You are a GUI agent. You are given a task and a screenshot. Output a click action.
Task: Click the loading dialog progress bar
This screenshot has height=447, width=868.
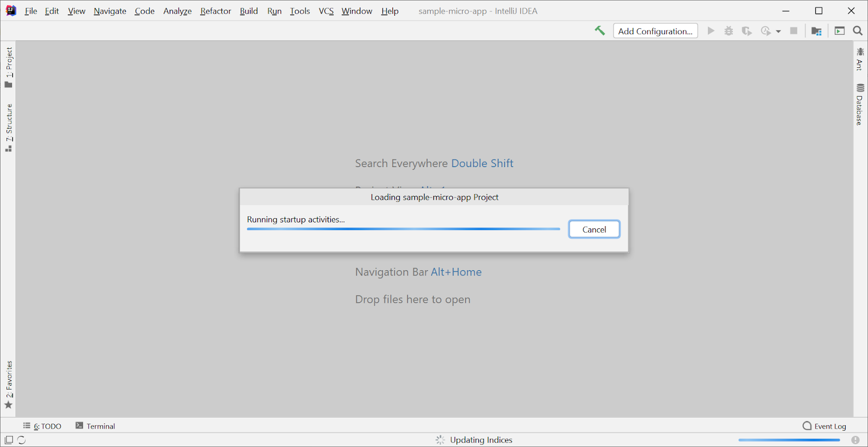click(403, 229)
